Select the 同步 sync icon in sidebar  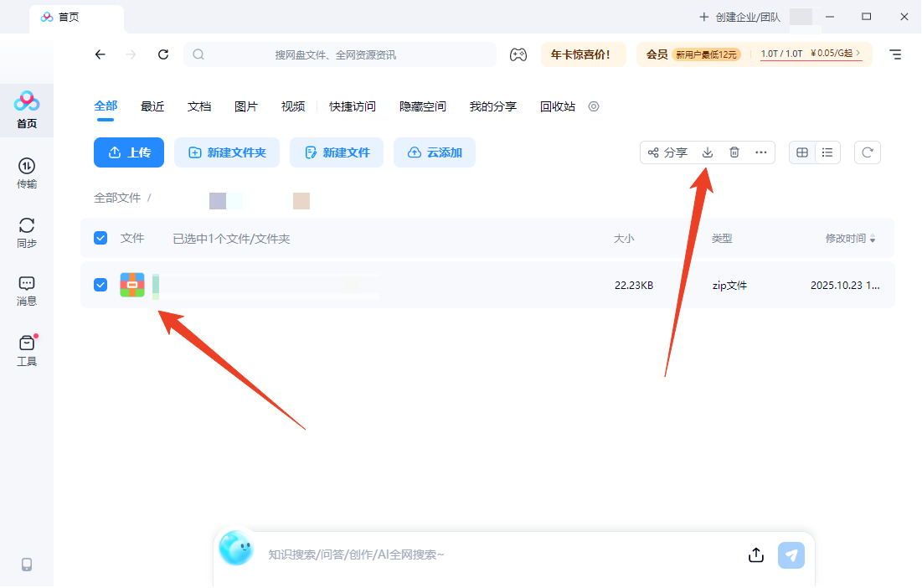26,228
